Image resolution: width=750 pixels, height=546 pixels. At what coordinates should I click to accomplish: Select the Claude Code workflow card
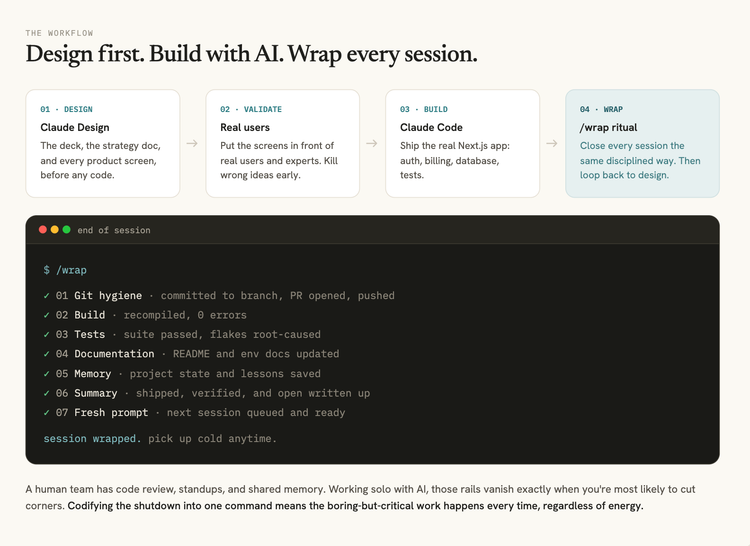tap(463, 143)
